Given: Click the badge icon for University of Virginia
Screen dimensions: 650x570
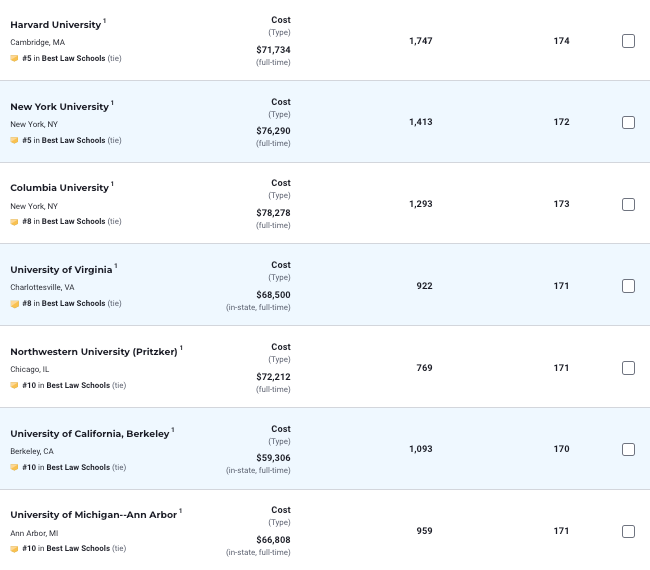Looking at the screenshot, I should pos(14,303).
